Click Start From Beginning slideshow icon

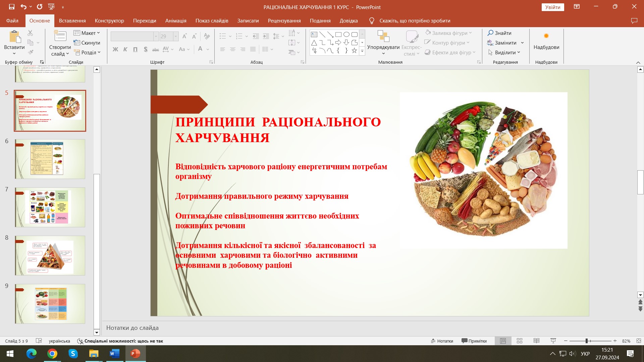pyautogui.click(x=51, y=7)
